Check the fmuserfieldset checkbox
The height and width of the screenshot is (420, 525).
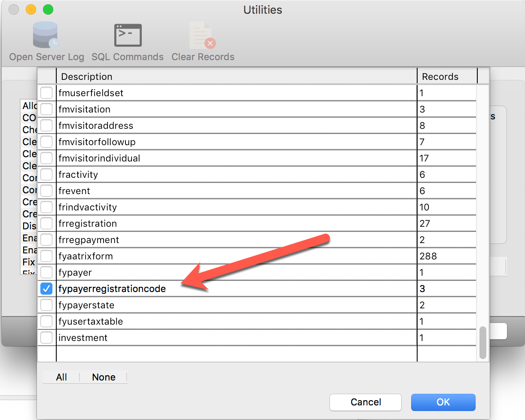46,93
